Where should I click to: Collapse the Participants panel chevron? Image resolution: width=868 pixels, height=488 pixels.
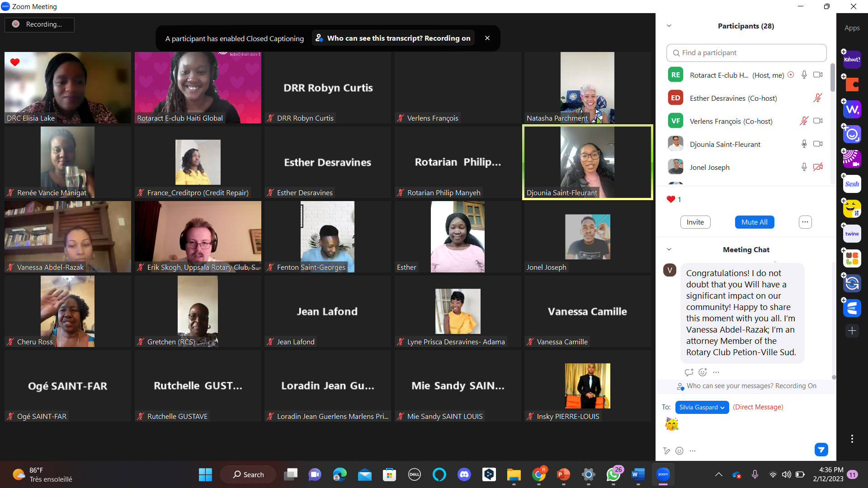[669, 26]
